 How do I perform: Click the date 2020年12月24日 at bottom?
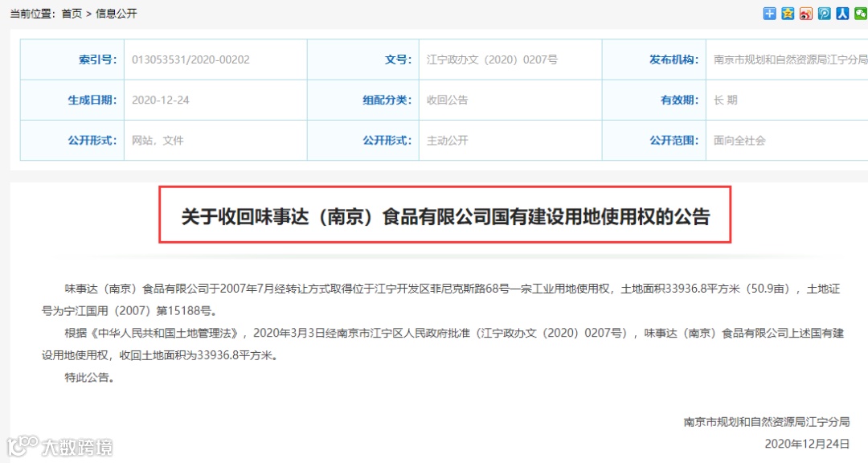coord(807,445)
